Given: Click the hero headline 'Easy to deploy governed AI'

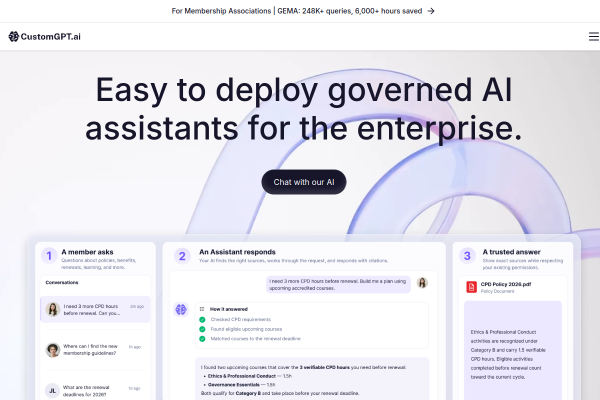Looking at the screenshot, I should pos(303,90).
